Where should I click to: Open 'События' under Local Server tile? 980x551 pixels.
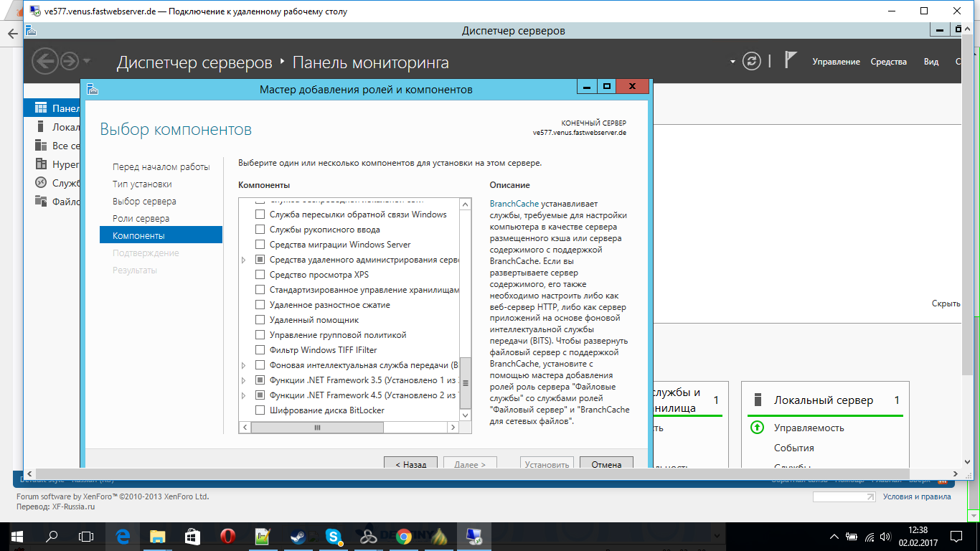coord(793,448)
